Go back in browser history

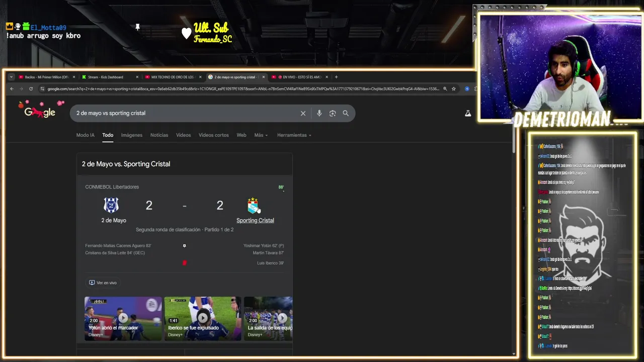point(12,89)
